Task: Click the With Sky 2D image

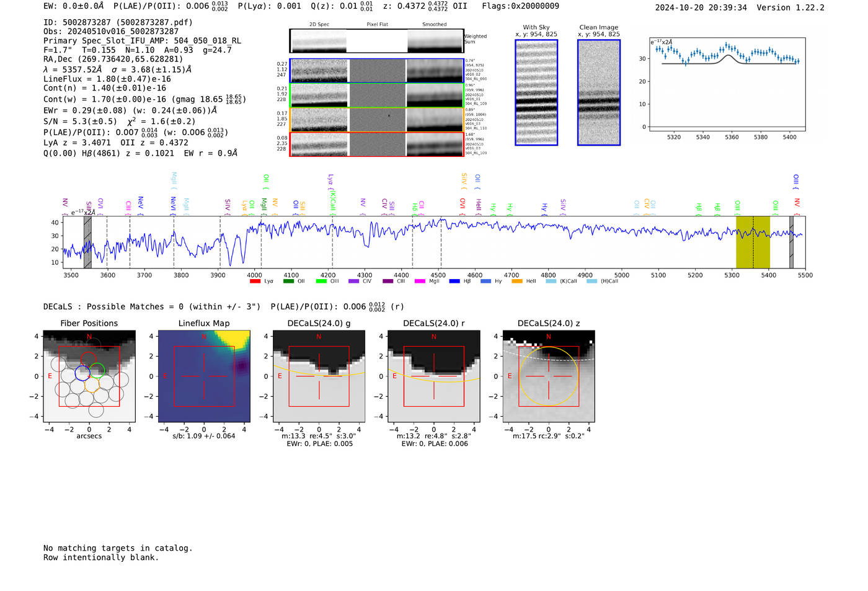Action: (536, 92)
